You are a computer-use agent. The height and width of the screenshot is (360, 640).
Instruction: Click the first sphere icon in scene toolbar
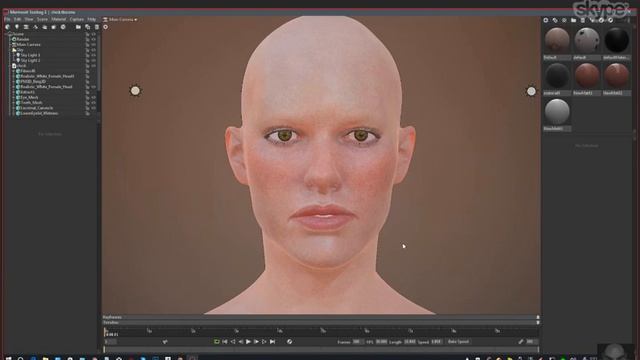tap(7, 27)
